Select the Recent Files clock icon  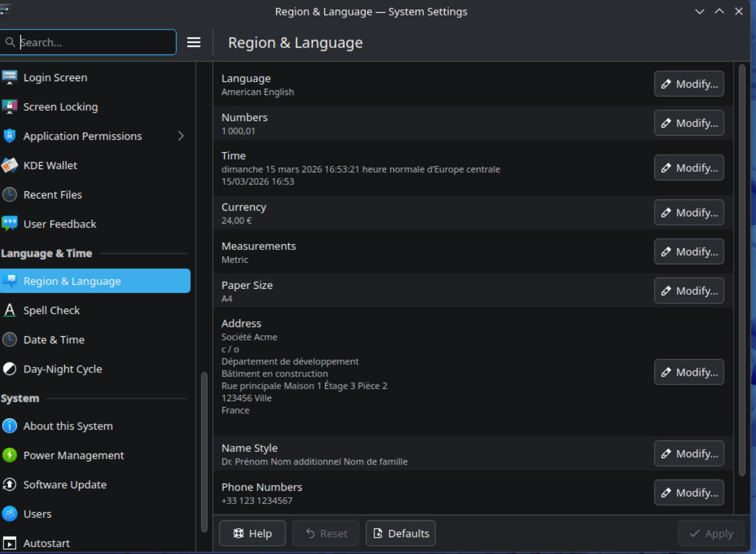(x=10, y=194)
